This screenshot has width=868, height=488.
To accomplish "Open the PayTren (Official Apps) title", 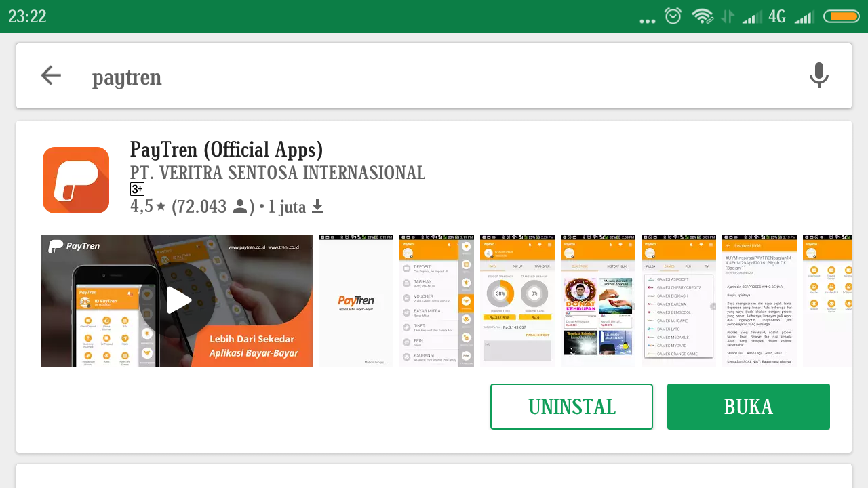I will click(226, 149).
